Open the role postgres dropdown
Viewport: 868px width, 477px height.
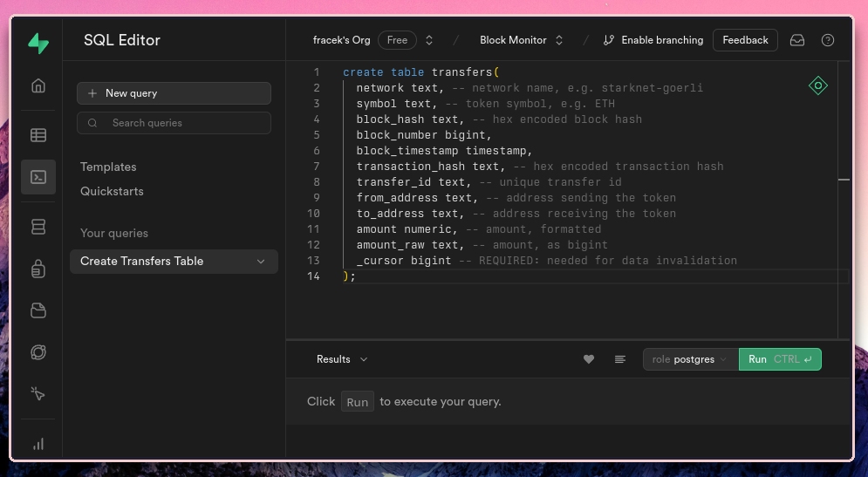click(691, 359)
